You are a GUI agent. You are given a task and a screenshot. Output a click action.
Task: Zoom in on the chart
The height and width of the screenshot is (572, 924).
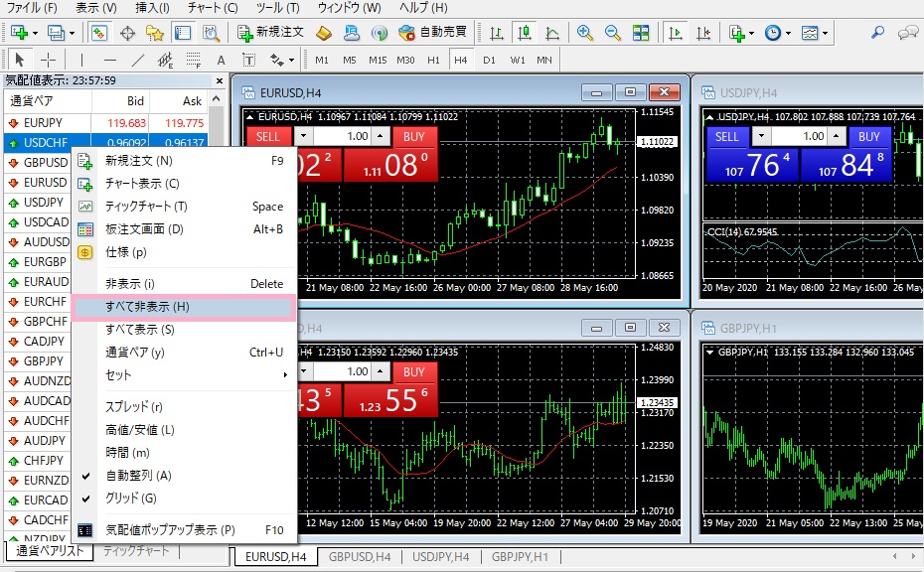coord(584,33)
